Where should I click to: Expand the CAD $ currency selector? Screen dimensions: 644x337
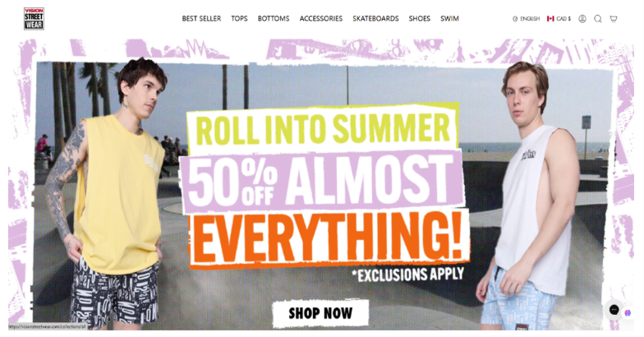tap(559, 19)
